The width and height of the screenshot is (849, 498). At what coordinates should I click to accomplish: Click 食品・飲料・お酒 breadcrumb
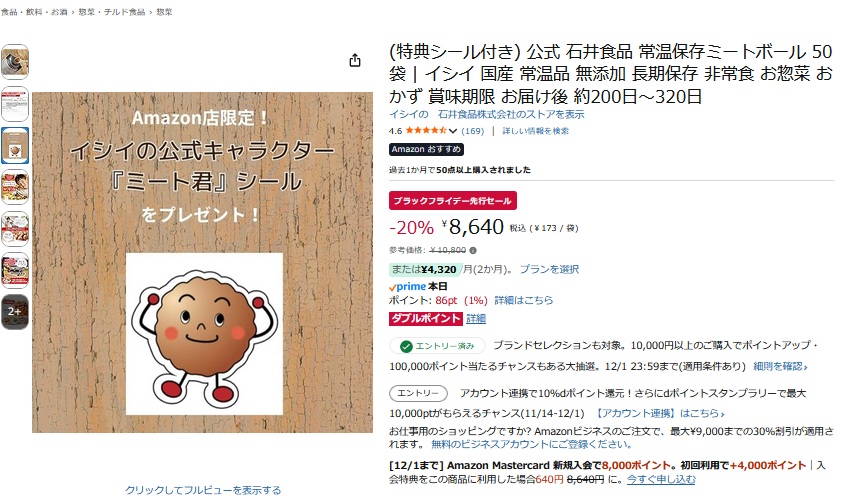click(x=34, y=12)
